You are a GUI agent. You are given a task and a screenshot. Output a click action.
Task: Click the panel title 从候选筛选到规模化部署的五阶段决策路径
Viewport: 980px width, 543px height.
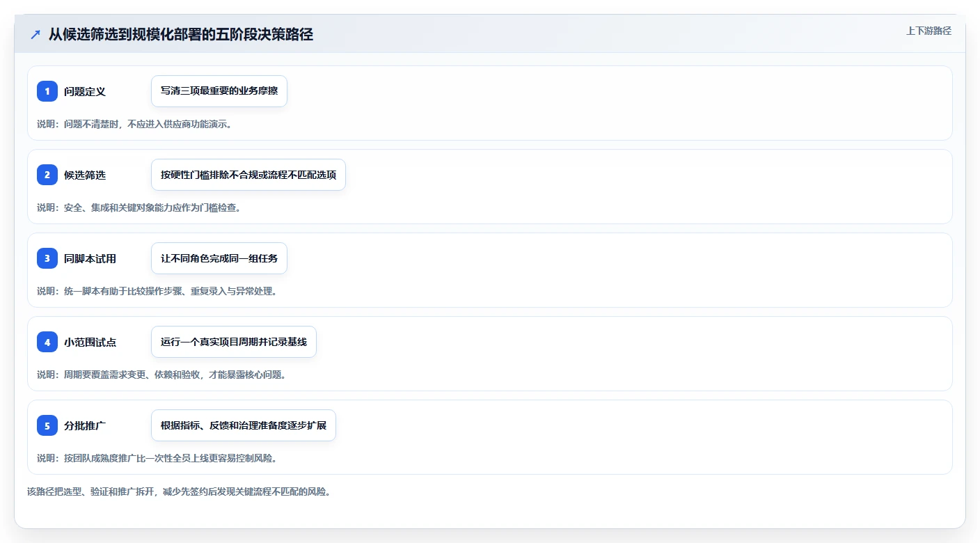click(x=181, y=35)
